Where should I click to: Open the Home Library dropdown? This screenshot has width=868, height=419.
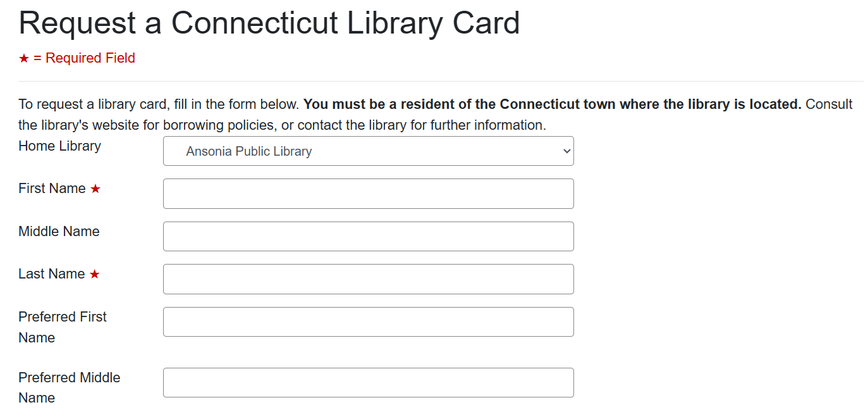pyautogui.click(x=368, y=151)
